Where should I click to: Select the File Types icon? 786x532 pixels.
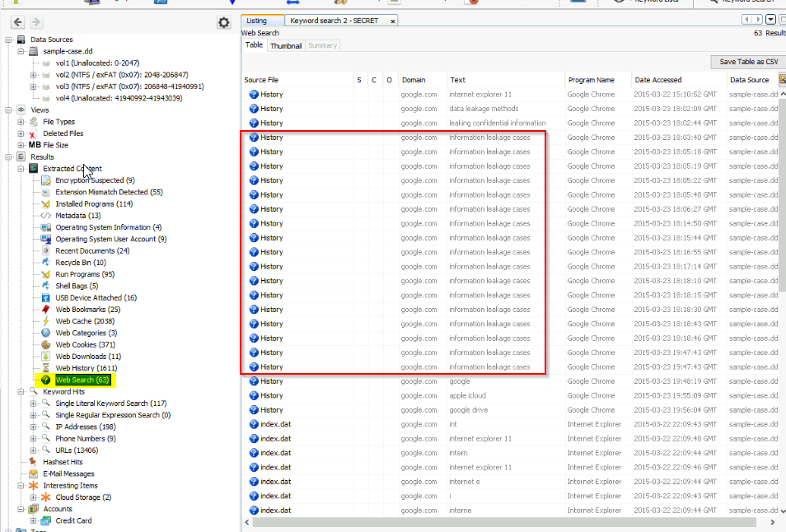(x=33, y=122)
